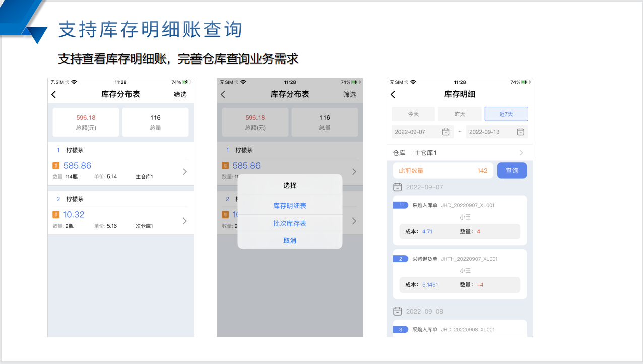Click calendar icon next to 2022-09-08 header
This screenshot has width=643, height=364.
(398, 311)
